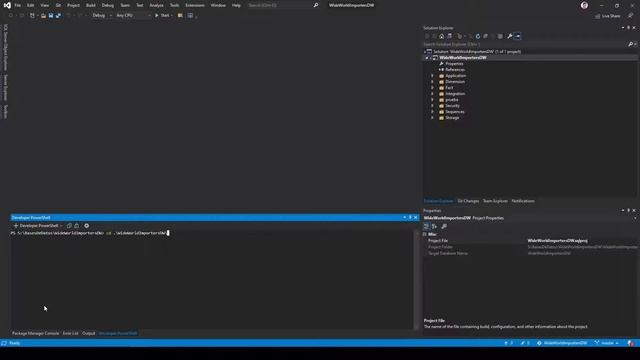The height and width of the screenshot is (360, 640).
Task: Click the Property Pages wrench icon in Properties
Action: (x=444, y=226)
